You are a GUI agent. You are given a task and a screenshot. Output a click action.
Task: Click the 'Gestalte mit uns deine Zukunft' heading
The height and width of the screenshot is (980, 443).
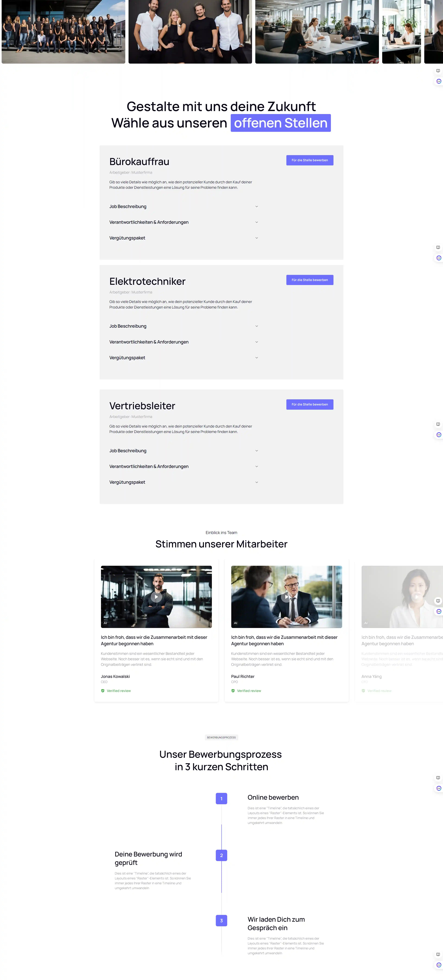pyautogui.click(x=221, y=107)
